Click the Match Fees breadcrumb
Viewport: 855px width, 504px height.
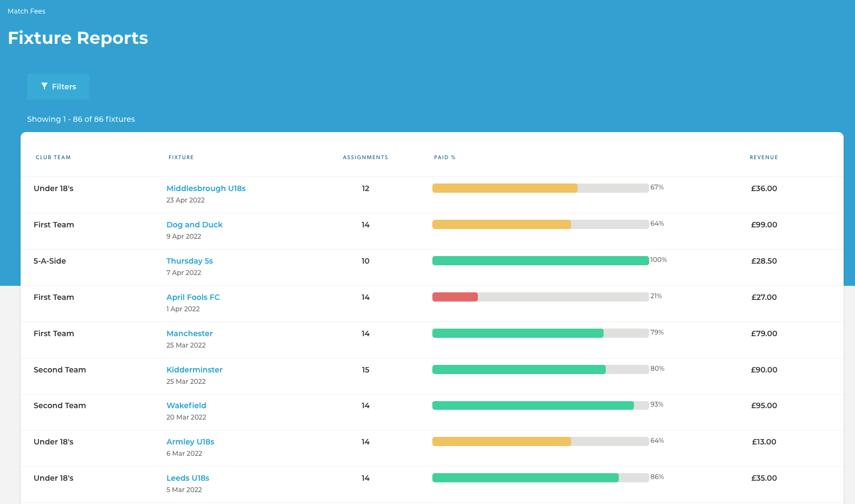coord(27,11)
